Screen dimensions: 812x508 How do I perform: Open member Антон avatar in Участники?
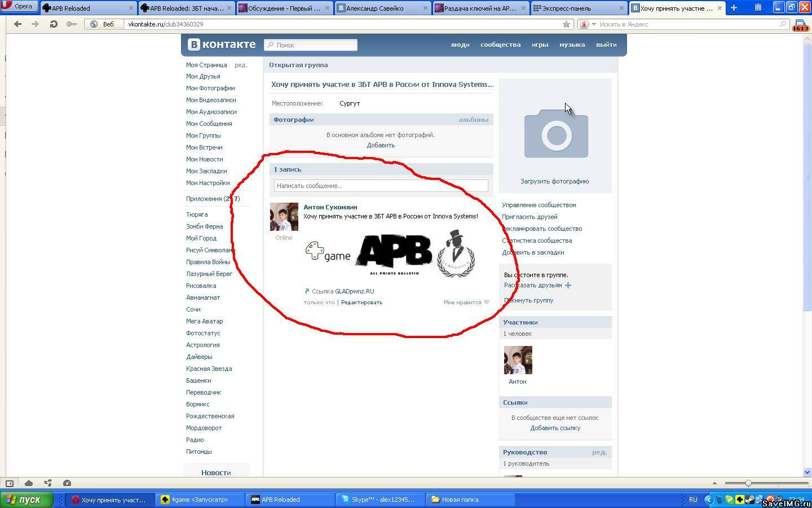pos(518,360)
